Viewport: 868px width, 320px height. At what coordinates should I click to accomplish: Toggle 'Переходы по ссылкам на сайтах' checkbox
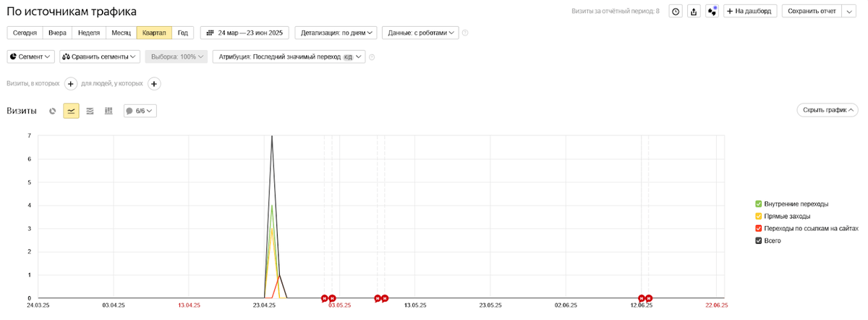(759, 228)
